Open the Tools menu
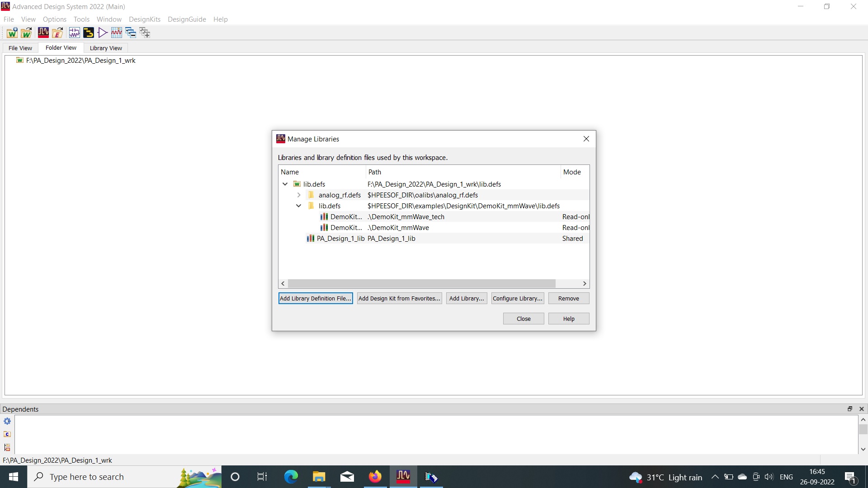This screenshot has height=488, width=868. [81, 19]
